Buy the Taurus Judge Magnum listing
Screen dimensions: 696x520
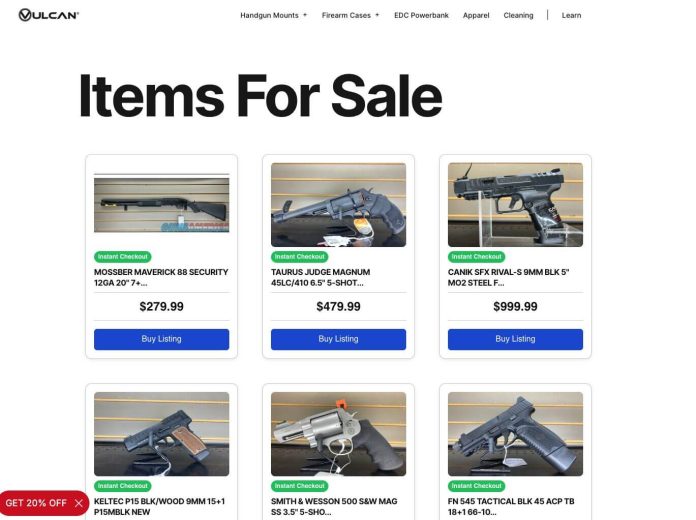pyautogui.click(x=338, y=339)
